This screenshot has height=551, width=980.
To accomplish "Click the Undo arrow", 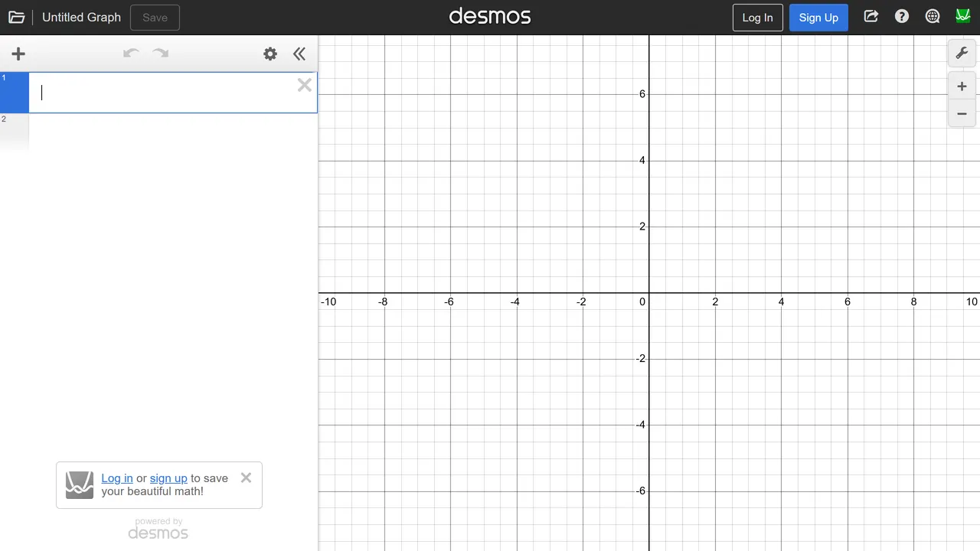I will 131,54.
